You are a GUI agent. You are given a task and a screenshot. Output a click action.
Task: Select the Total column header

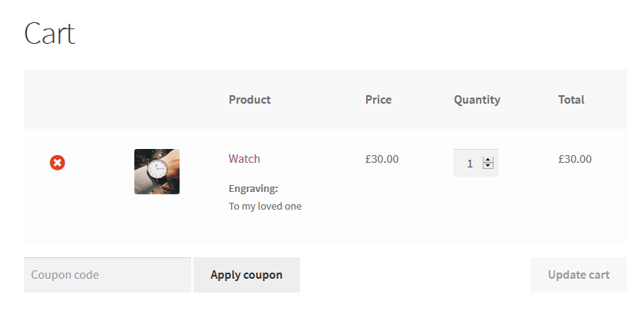[x=571, y=99]
